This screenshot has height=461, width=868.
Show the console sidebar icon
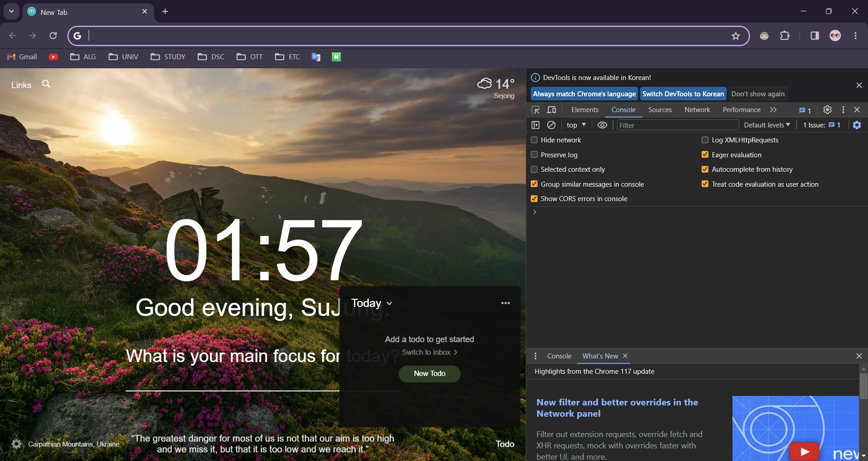536,125
